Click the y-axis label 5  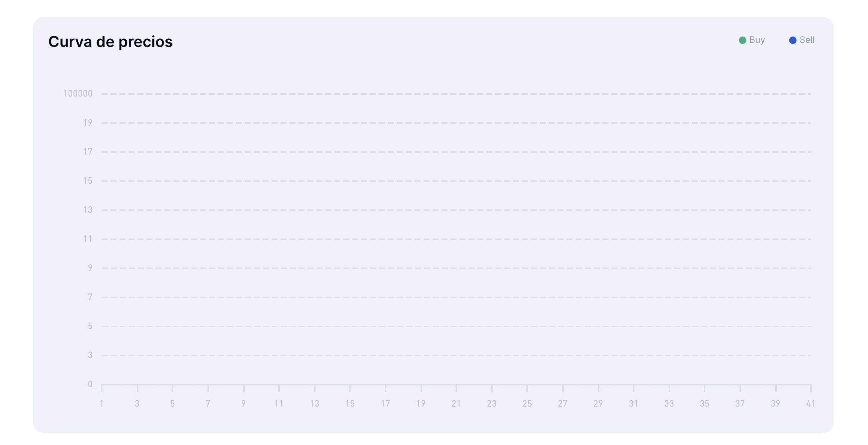90,326
